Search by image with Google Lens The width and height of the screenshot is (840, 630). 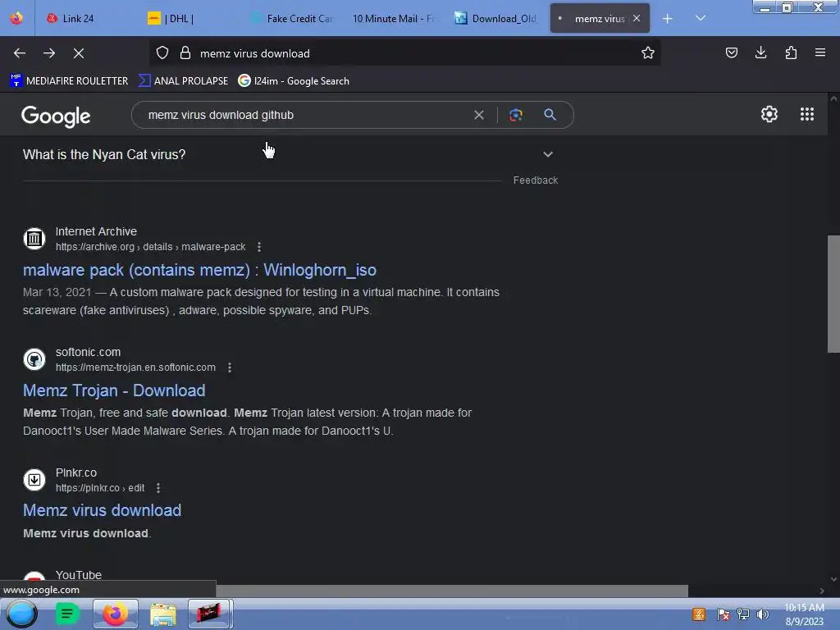click(x=515, y=115)
